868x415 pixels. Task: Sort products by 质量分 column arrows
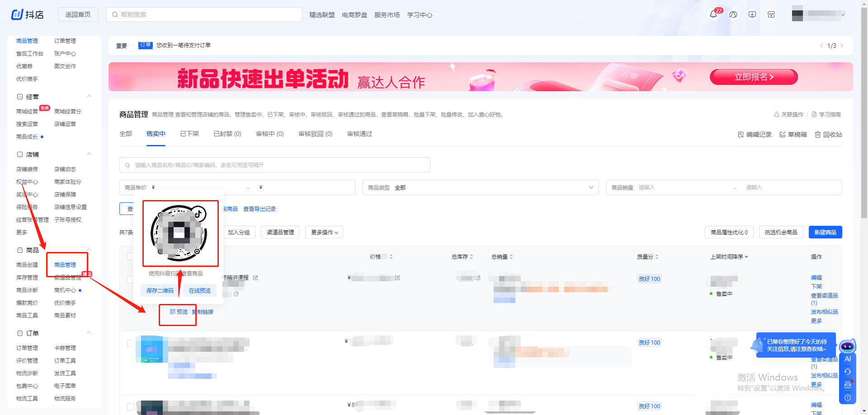pos(657,256)
